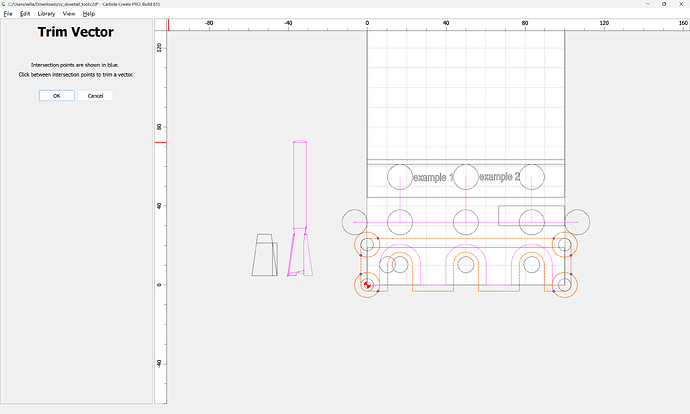Close the Carbide Create window
The width and height of the screenshot is (690, 414).
point(681,4)
